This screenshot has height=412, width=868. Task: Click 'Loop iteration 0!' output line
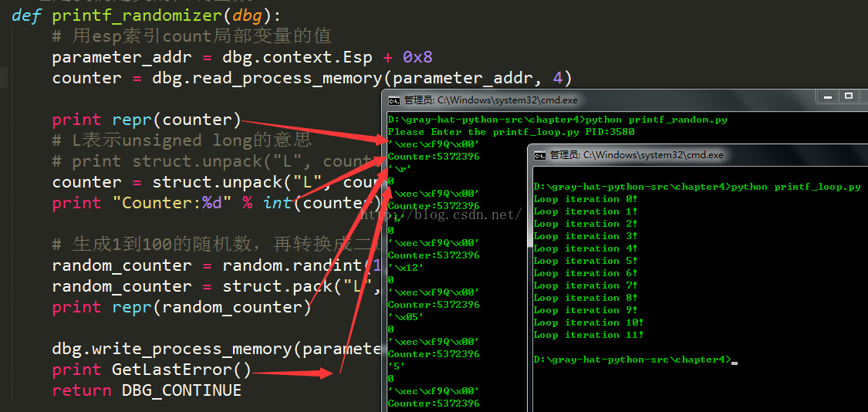(585, 199)
